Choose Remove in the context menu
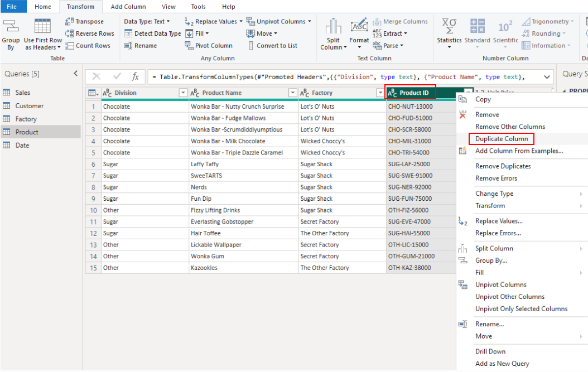 tap(487, 114)
